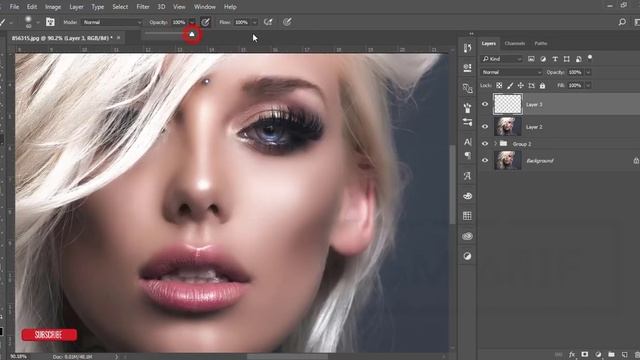640x360 pixels.
Task: Enable the airbrush build-up icon
Action: pos(268,22)
